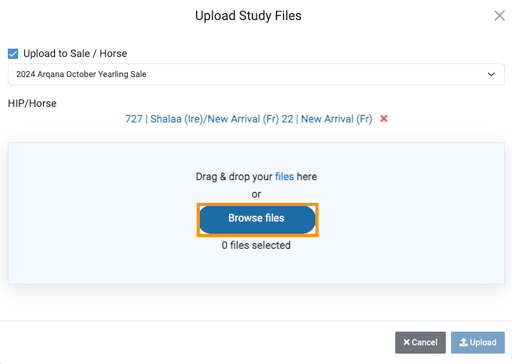This screenshot has height=364, width=512.
Task: Expand the sale selector chevron arrow
Action: (x=491, y=74)
